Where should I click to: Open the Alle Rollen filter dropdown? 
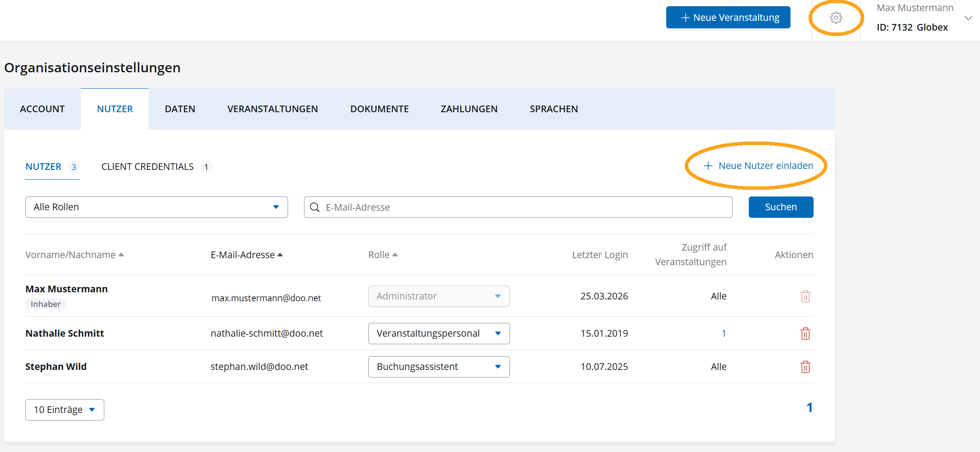pos(156,207)
